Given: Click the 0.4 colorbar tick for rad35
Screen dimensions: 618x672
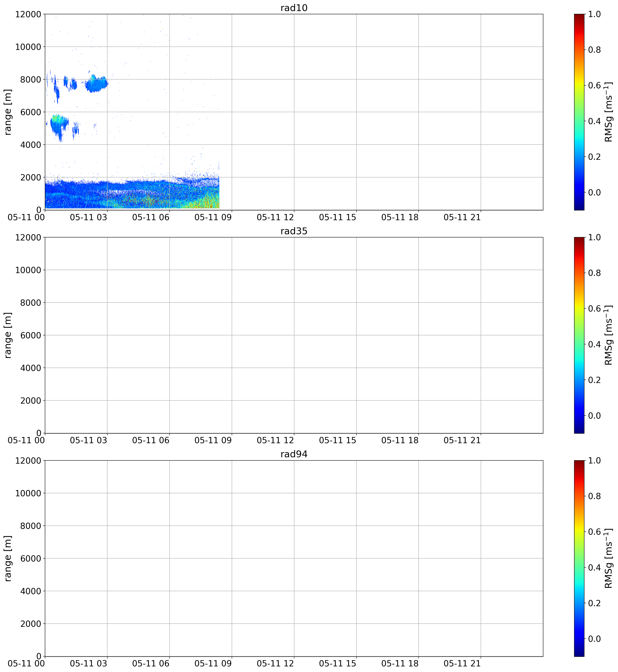Looking at the screenshot, I should coord(594,344).
